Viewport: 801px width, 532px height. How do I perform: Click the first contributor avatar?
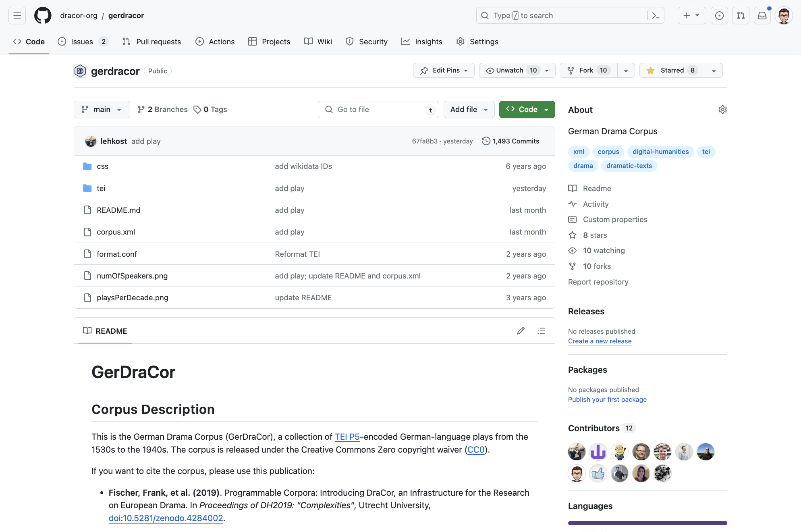[577, 452]
